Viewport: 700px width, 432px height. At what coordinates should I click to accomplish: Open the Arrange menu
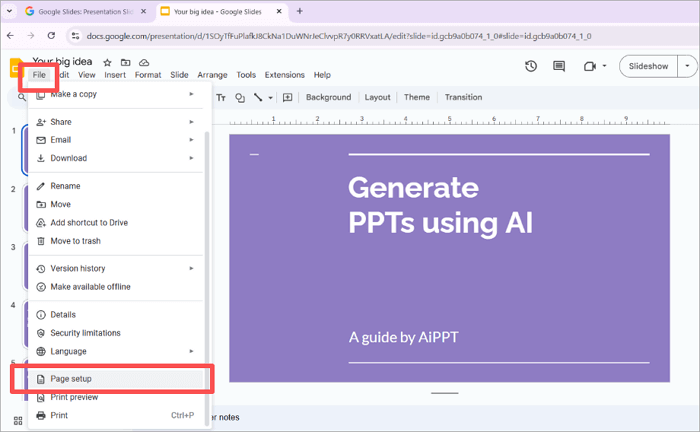pyautogui.click(x=212, y=75)
